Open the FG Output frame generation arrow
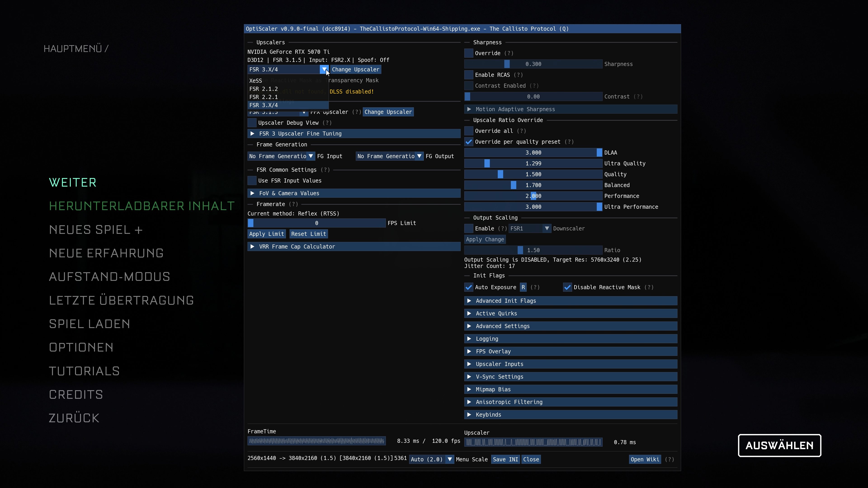The width and height of the screenshot is (868, 488). (x=419, y=156)
